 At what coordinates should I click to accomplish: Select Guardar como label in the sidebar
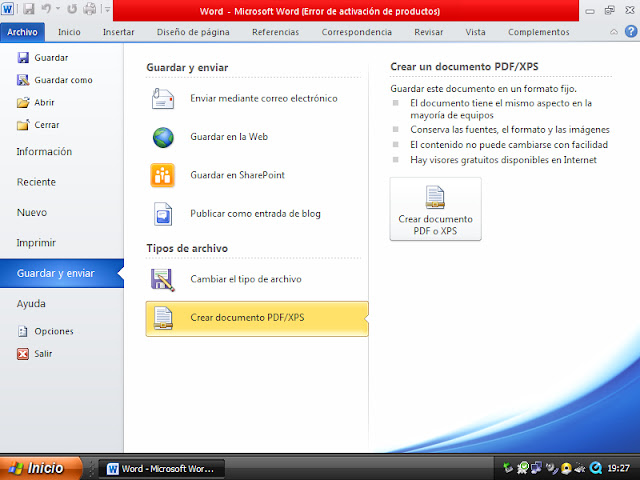63,80
